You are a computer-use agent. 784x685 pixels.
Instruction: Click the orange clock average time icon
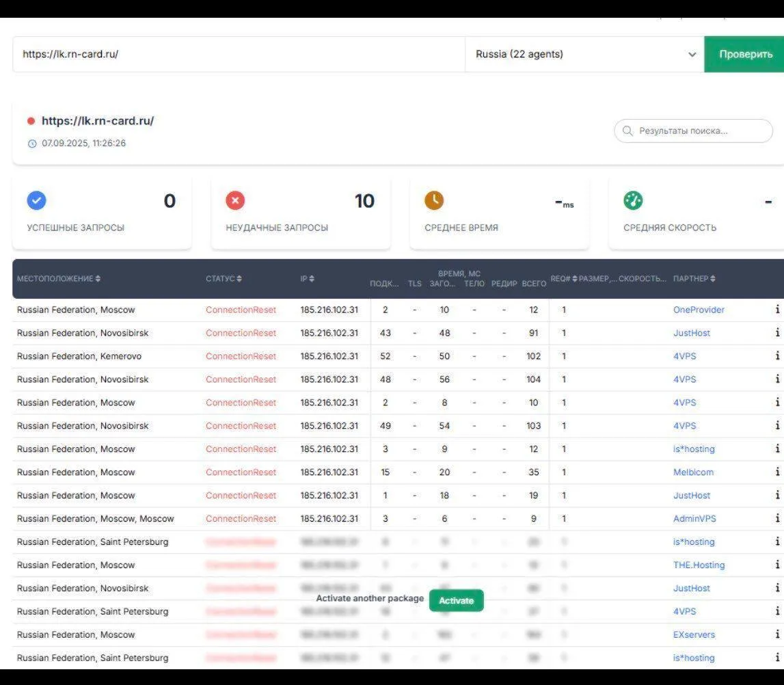tap(434, 200)
